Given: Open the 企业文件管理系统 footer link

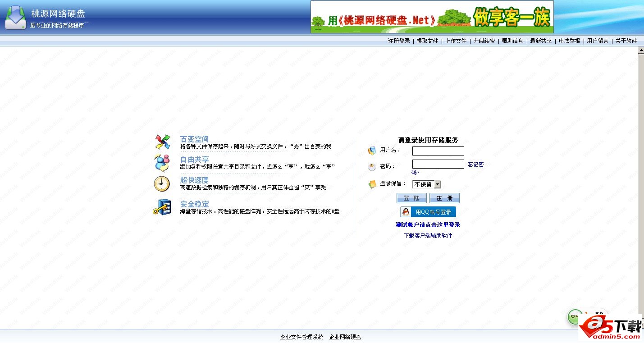Looking at the screenshot, I should (301, 337).
